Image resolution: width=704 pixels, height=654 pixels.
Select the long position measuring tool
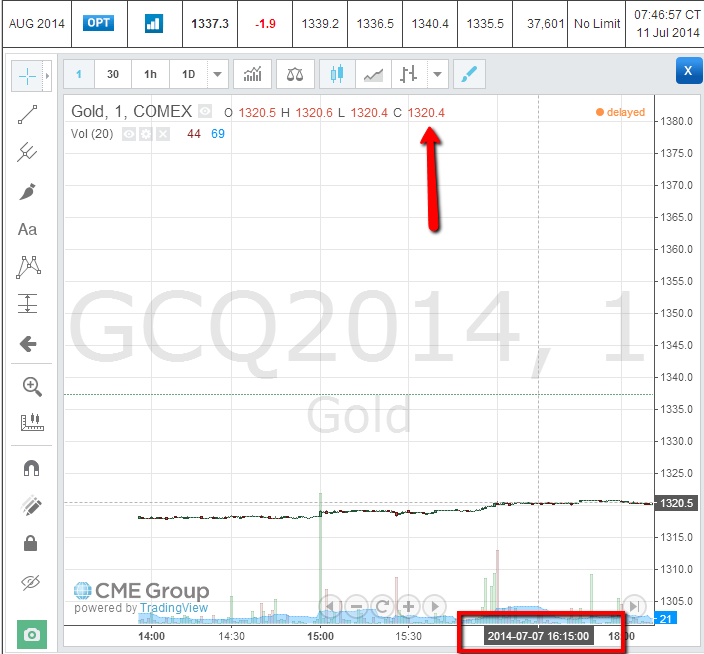click(27, 303)
